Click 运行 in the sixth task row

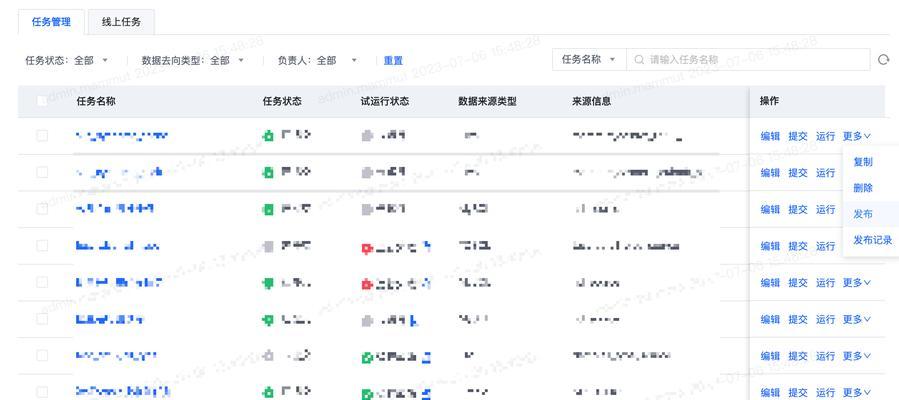coord(825,319)
